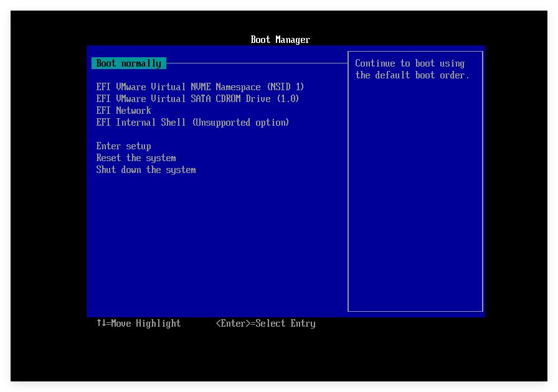Choose EFI VMware Virtual NVME Namespace entry
Screen dimensions: 558x392
pos(200,87)
